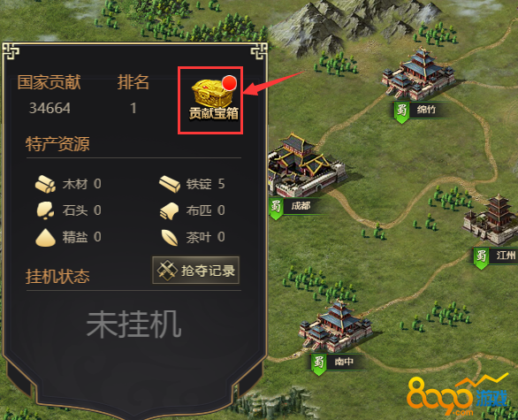Viewport: 518px width, 420px height.
Task: Select the 茶叶 tea leaf icon
Action: (x=170, y=238)
